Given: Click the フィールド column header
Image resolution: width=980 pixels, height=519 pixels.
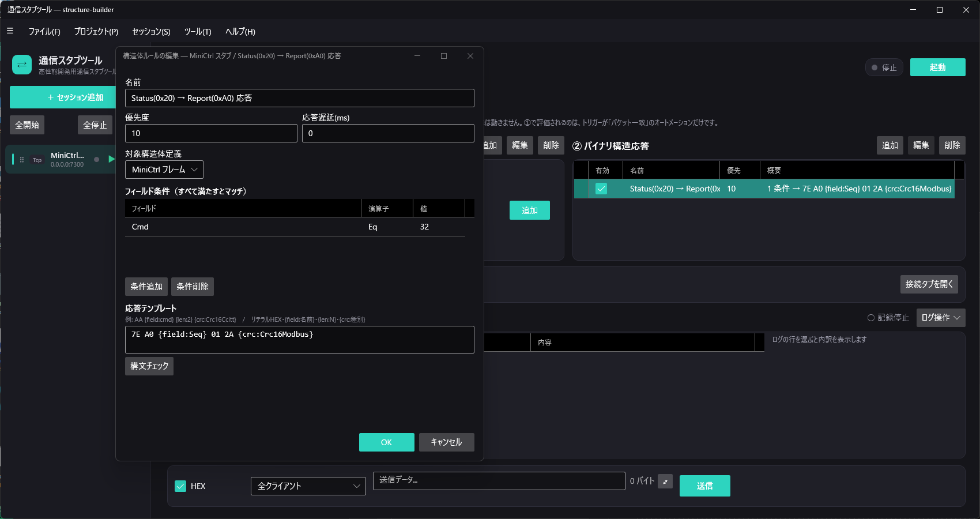Looking at the screenshot, I should 243,208.
